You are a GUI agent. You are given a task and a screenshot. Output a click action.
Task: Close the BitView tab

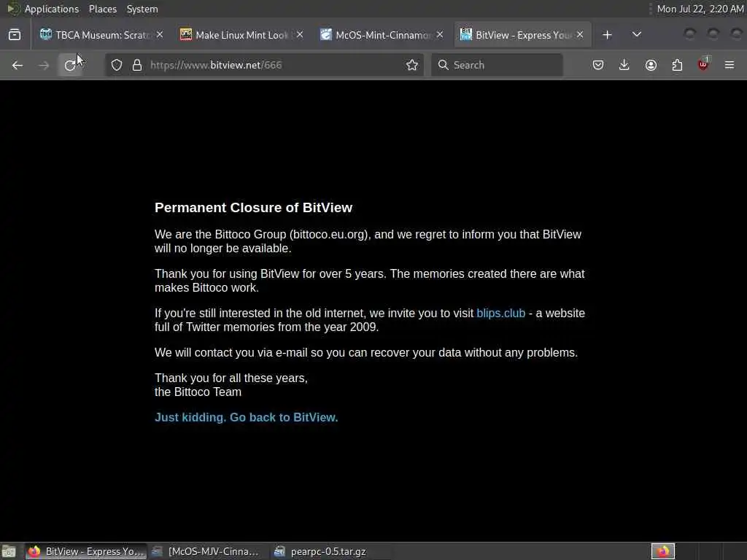[580, 35]
